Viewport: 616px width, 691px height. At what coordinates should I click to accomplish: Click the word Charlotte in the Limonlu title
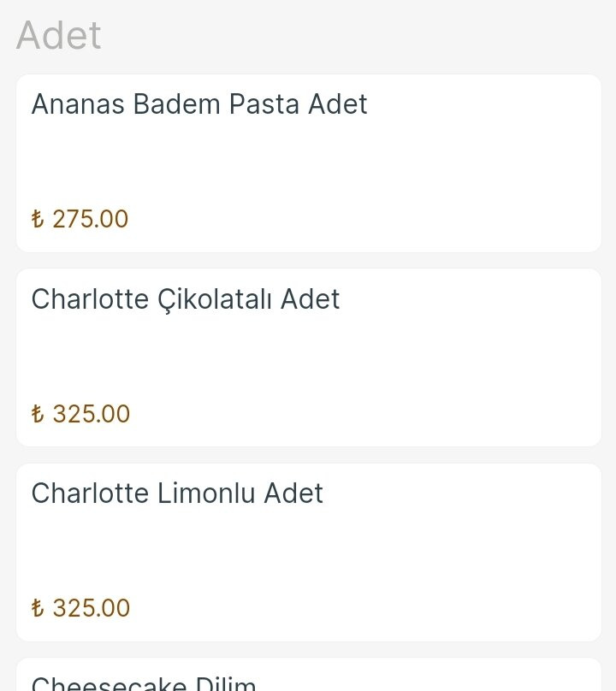click(x=90, y=493)
